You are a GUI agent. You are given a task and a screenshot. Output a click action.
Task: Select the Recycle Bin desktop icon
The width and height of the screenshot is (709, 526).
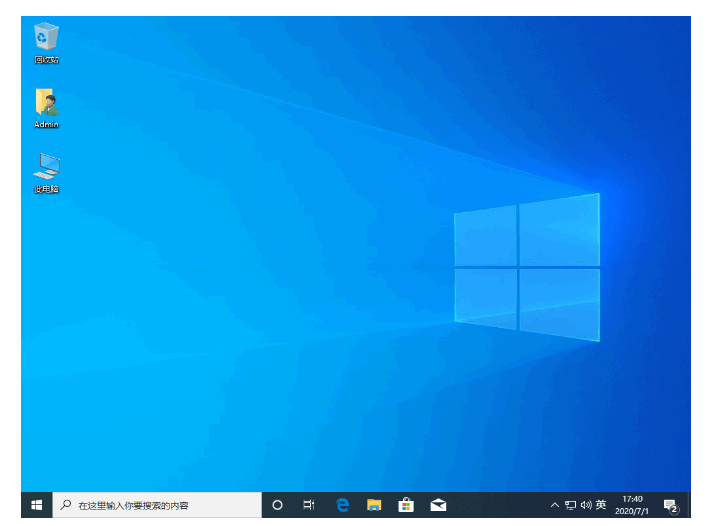(x=46, y=43)
